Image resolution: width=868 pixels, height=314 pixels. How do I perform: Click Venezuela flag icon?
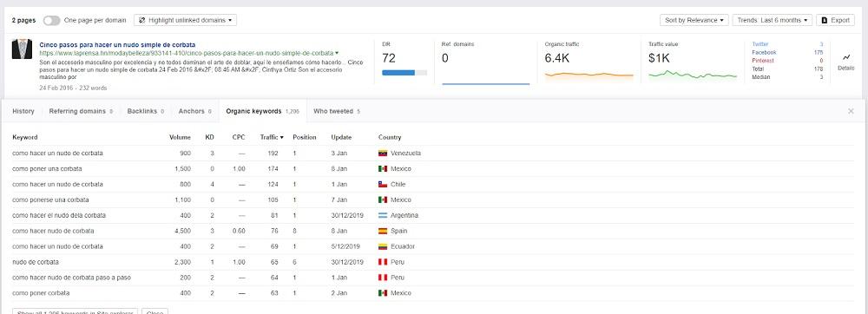coord(383,154)
